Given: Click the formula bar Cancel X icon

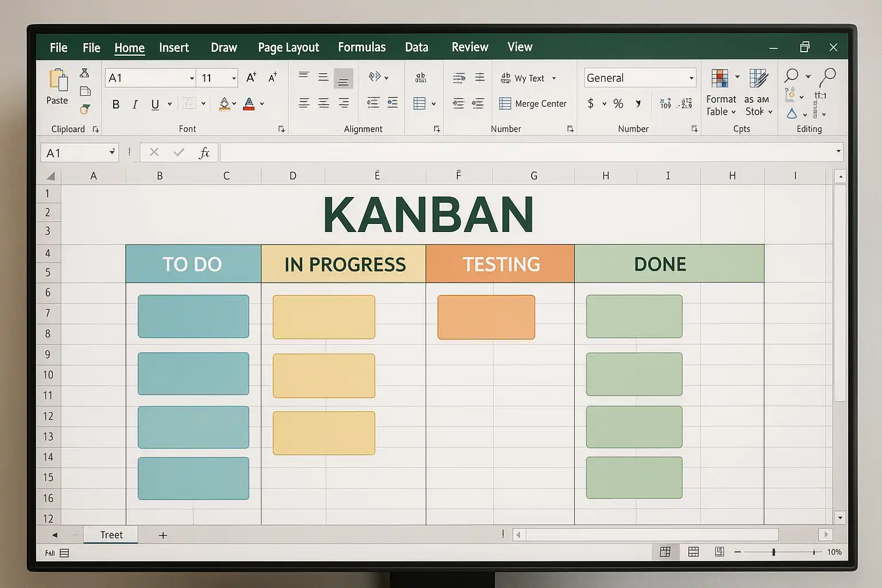Looking at the screenshot, I should (x=154, y=152).
